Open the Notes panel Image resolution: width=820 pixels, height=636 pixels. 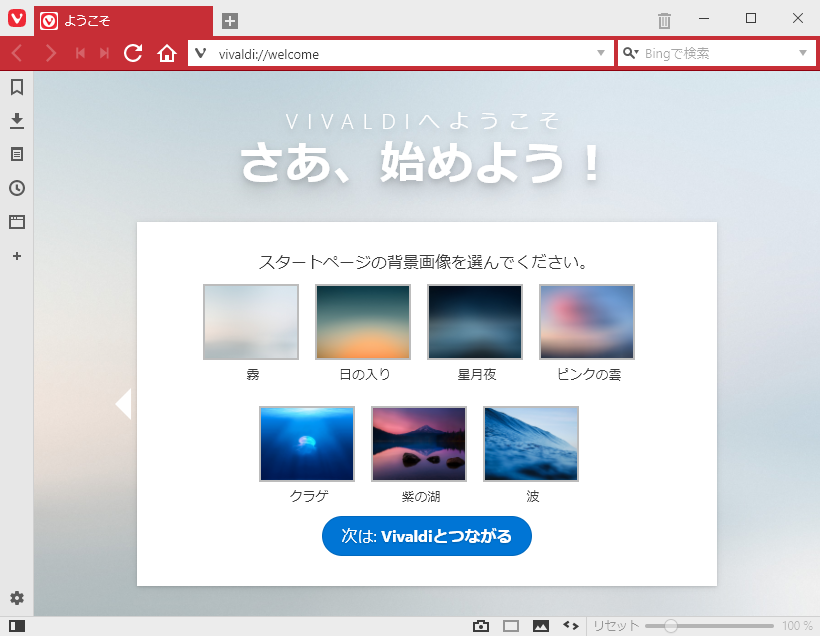coord(17,154)
